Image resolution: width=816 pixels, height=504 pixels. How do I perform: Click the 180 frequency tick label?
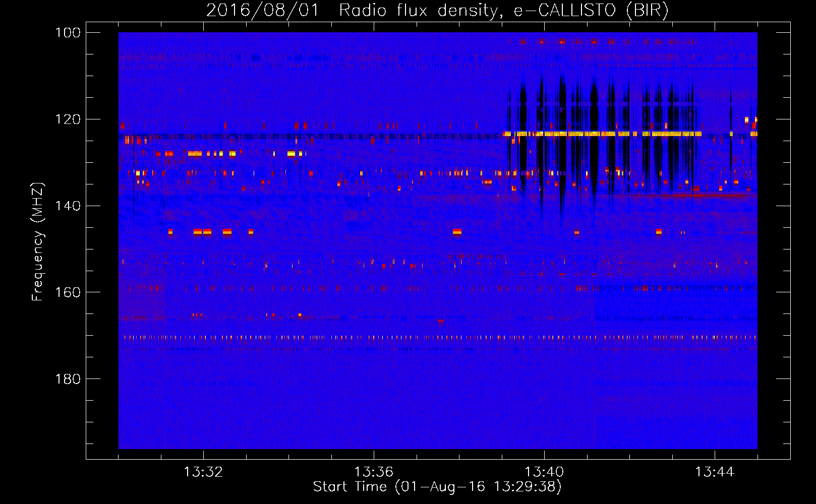(68, 379)
